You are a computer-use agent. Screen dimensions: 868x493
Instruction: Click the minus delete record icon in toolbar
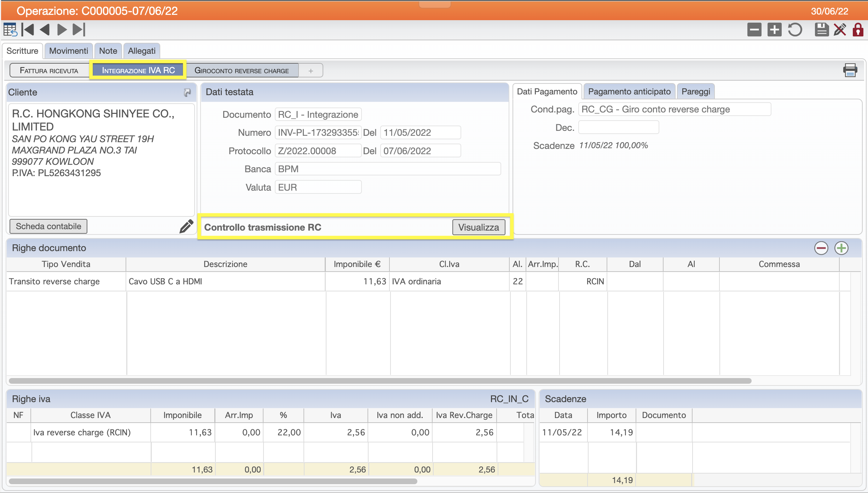point(754,30)
